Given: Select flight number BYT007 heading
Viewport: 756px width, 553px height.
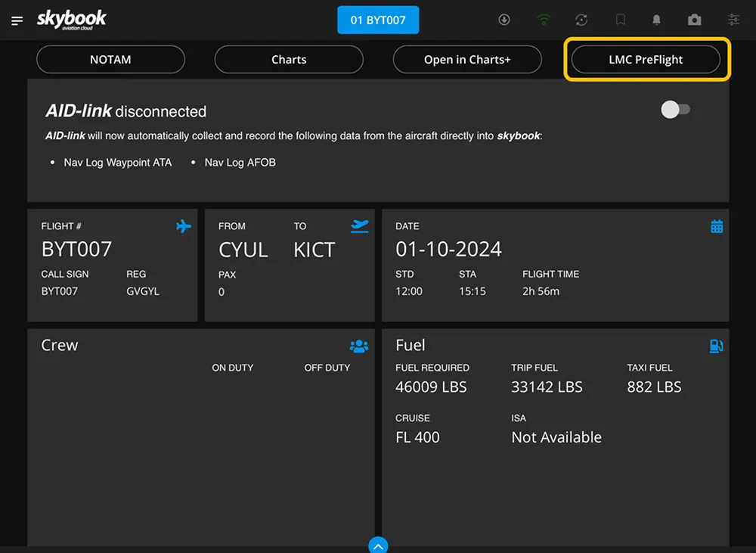Looking at the screenshot, I should click(x=76, y=250).
